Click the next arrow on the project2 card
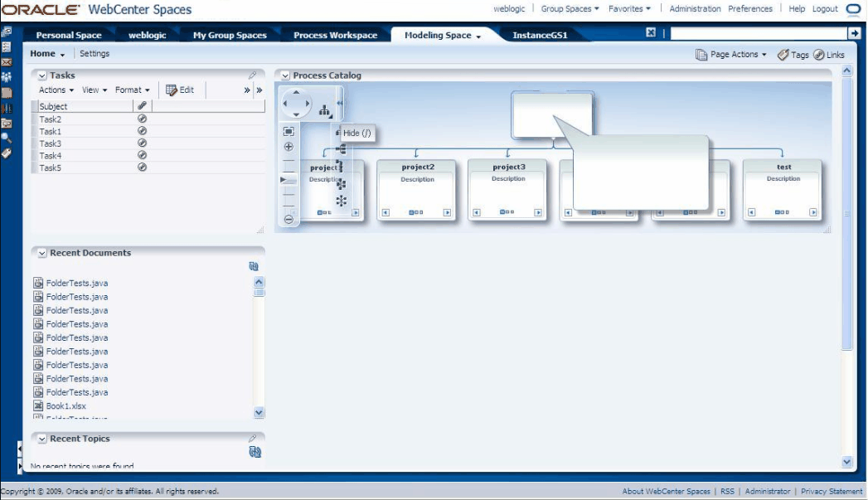 click(448, 212)
